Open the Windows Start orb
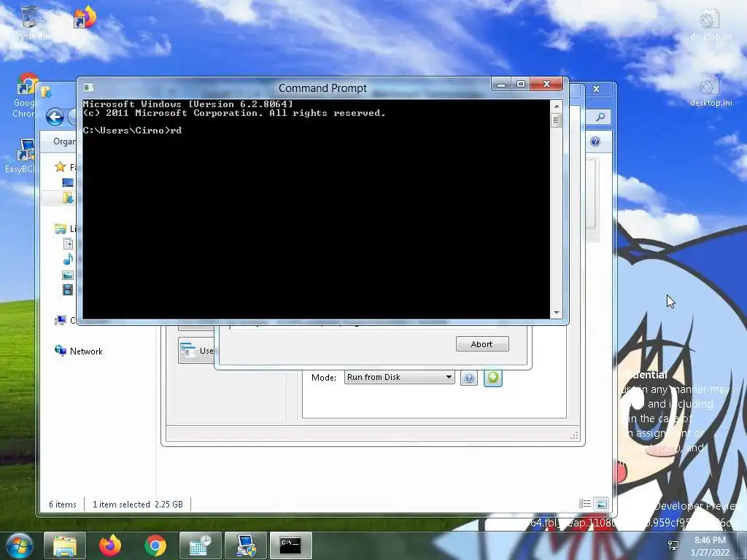The width and height of the screenshot is (747, 560). [20, 545]
